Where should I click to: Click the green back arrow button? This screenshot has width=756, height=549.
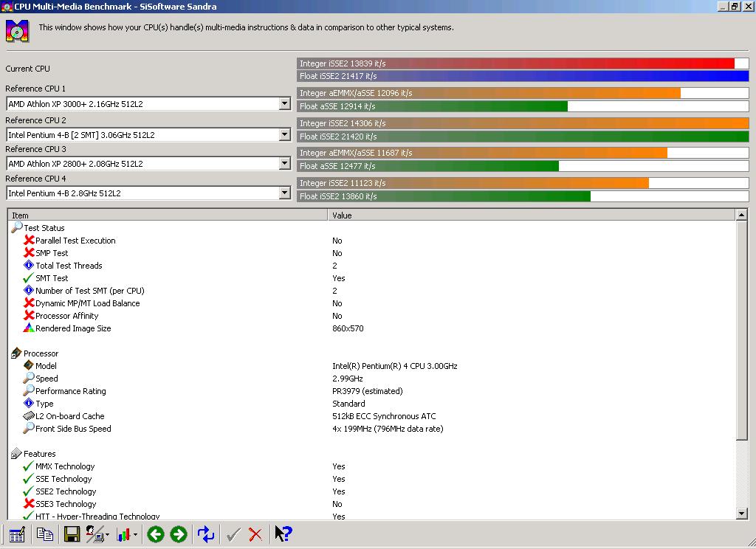pyautogui.click(x=156, y=534)
